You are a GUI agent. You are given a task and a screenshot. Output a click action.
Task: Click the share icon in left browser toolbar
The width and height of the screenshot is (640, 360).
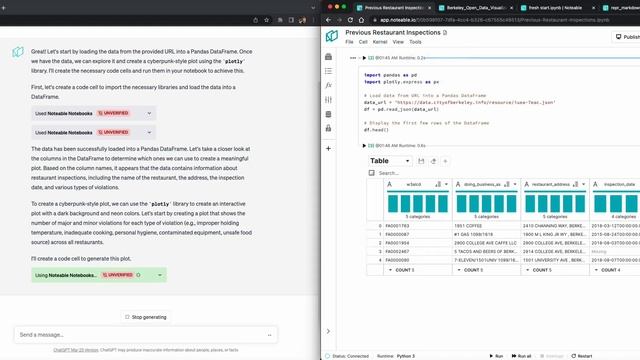[x=256, y=20]
